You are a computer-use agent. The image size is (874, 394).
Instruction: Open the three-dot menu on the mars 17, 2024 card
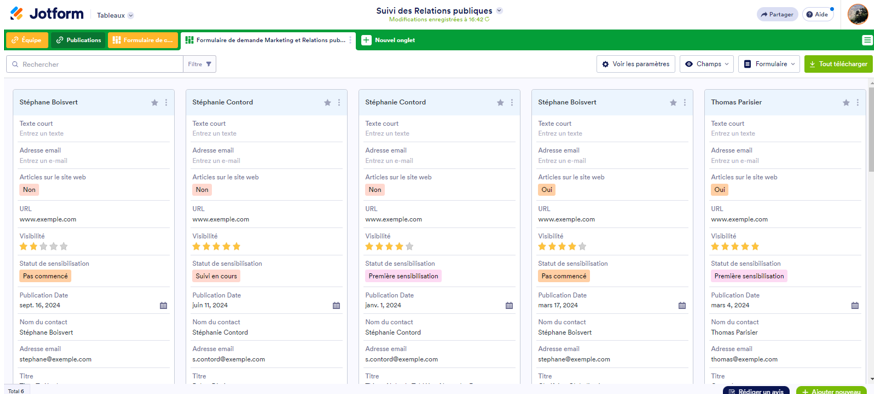coord(685,103)
